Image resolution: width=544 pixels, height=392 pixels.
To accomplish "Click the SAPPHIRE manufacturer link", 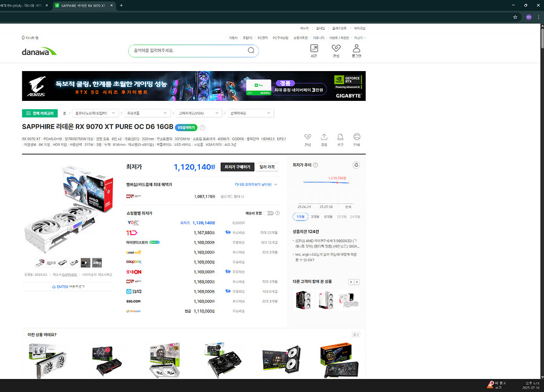I will click(x=70, y=274).
